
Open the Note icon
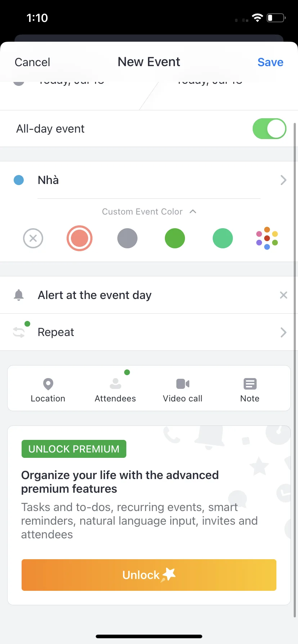250,384
